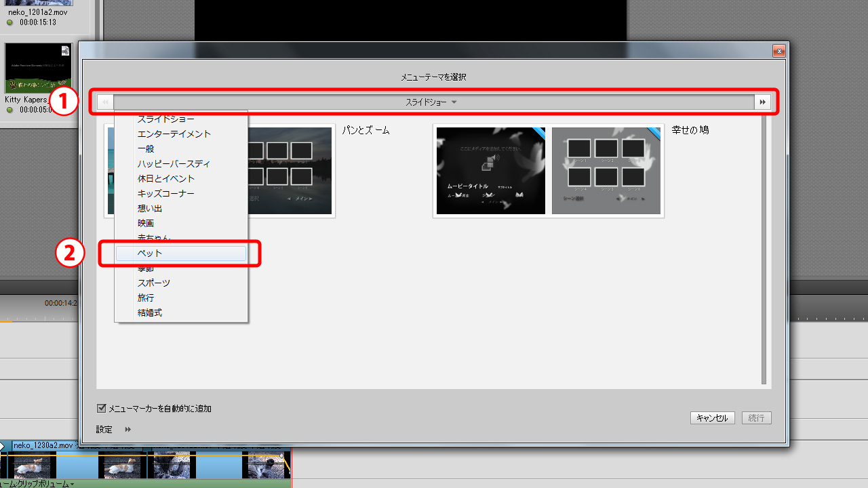868x488 pixels.
Task: Select スポーツ category item
Action: pos(154,283)
